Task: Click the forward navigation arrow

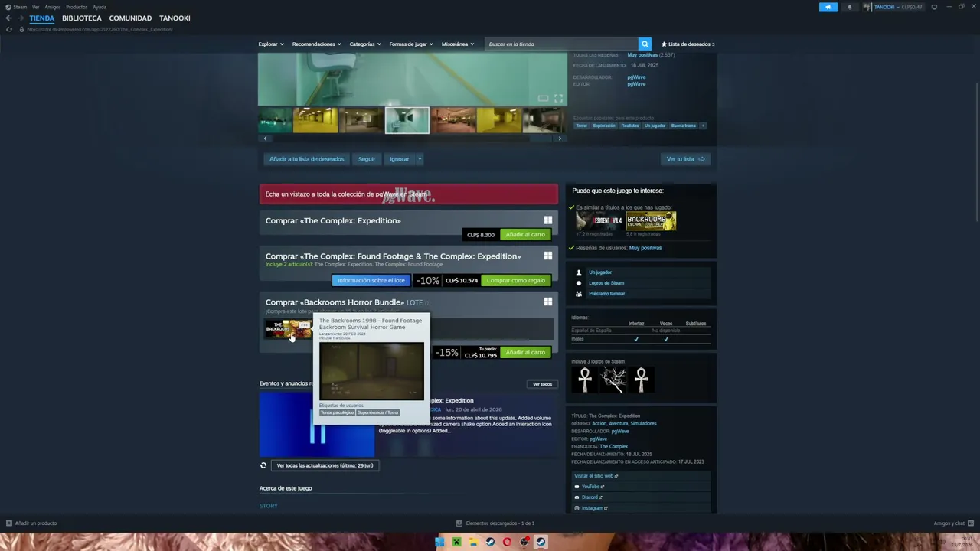Action: (x=20, y=18)
